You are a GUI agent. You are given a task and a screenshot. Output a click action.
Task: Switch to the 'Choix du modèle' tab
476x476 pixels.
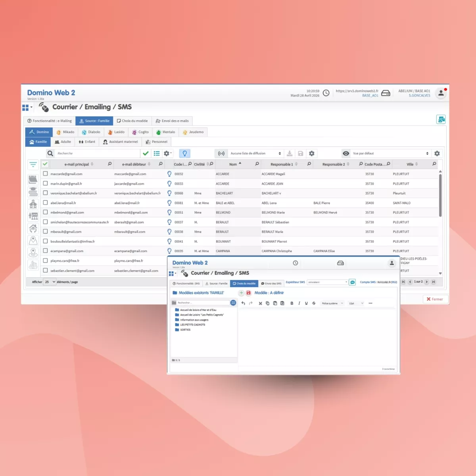tap(132, 121)
